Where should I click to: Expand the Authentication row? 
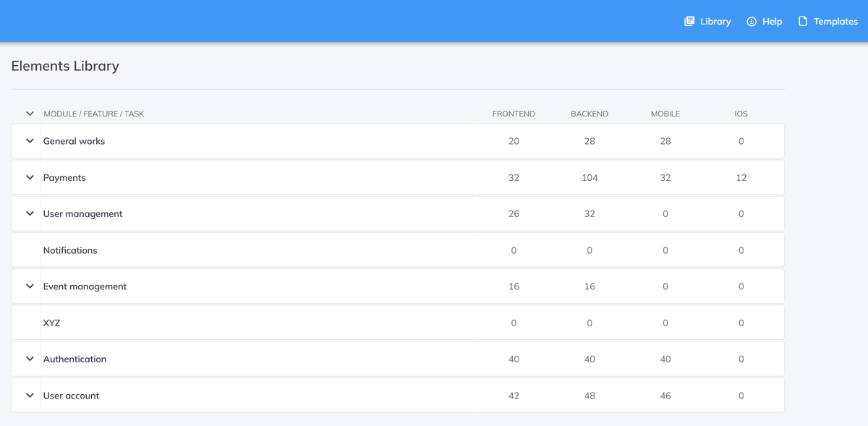[x=30, y=359]
